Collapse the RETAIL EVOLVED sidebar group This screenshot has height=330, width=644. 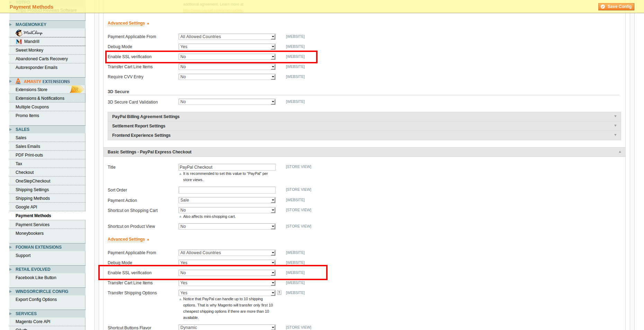point(47,269)
